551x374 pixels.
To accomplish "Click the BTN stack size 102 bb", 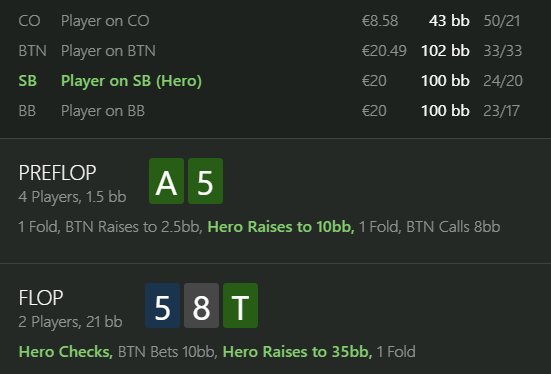I will pos(445,51).
